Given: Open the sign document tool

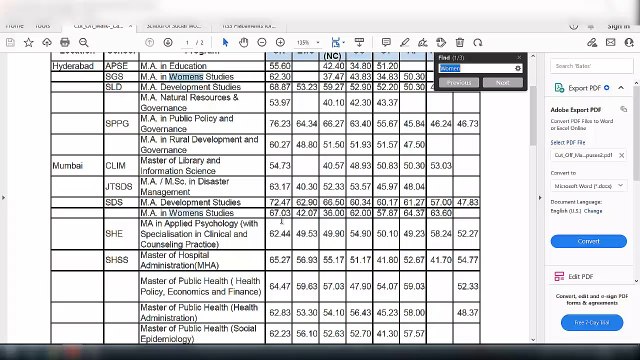Looking at the screenshot, I should (422, 42).
